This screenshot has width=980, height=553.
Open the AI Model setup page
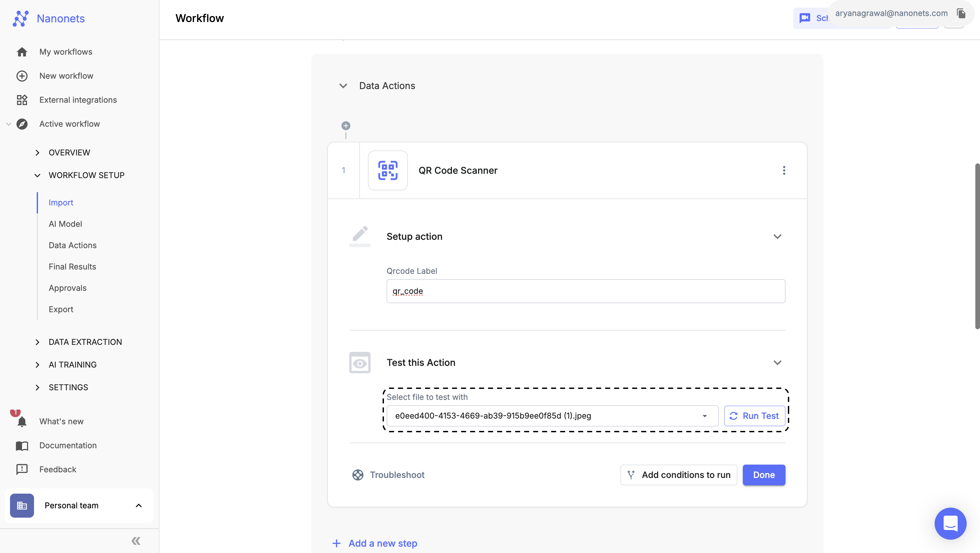pos(65,224)
